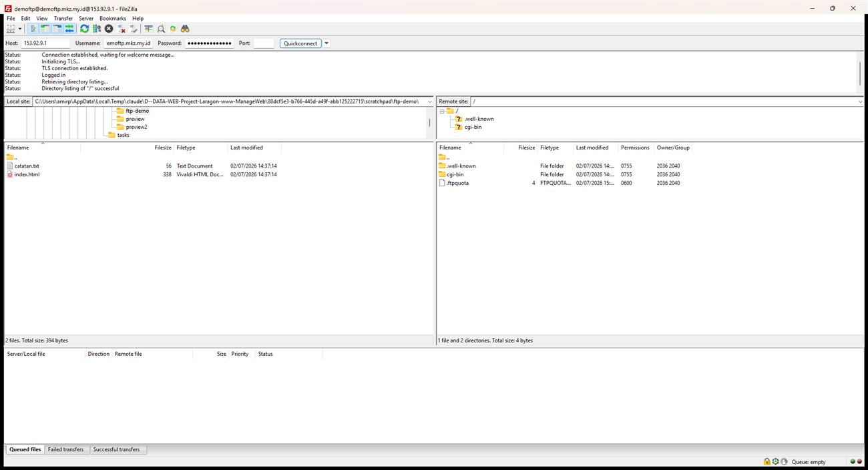Expand the Remote site path dropdown

[x=860, y=101]
